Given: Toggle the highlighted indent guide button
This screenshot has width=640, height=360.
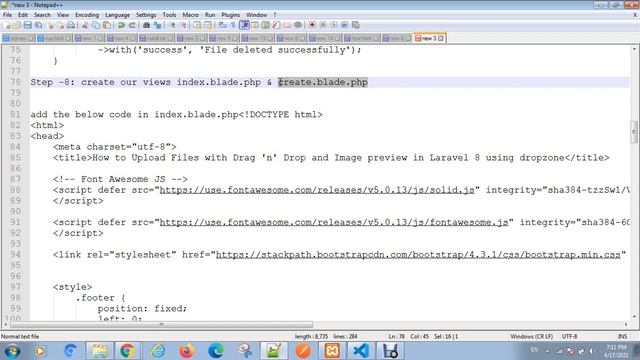Looking at the screenshot, I should coord(244,25).
